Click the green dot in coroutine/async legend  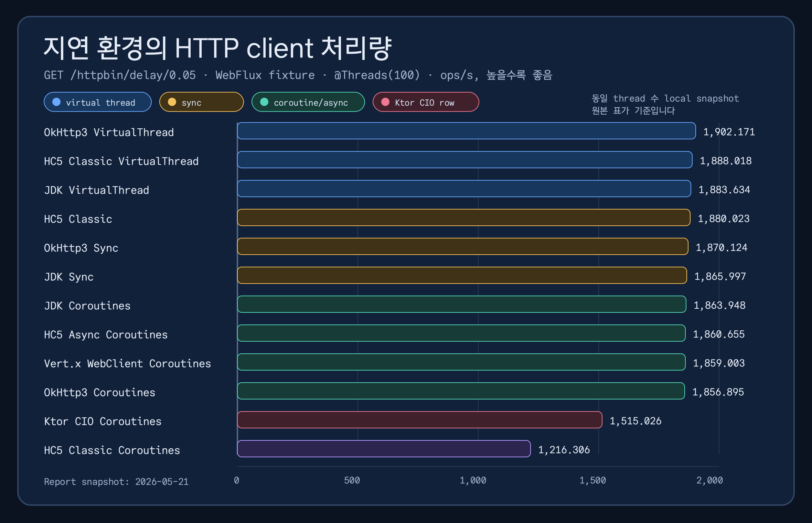coord(264,102)
